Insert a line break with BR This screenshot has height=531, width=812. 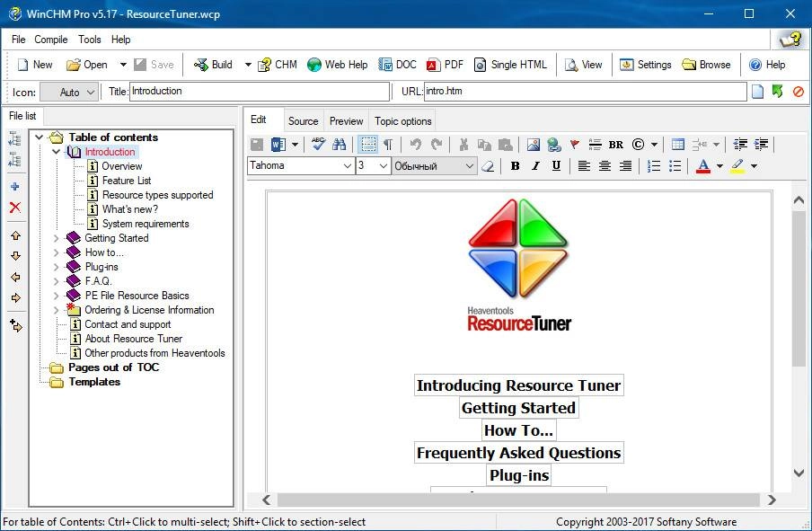[616, 145]
